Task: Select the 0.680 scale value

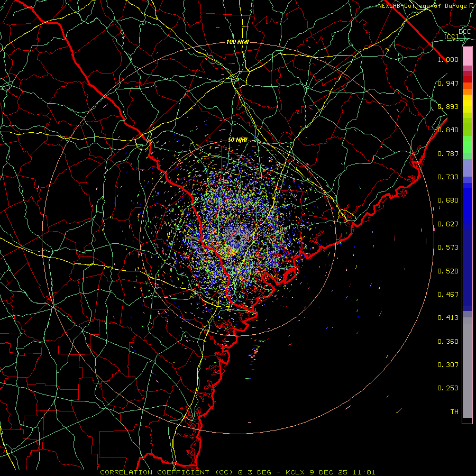Action: pyautogui.click(x=448, y=200)
